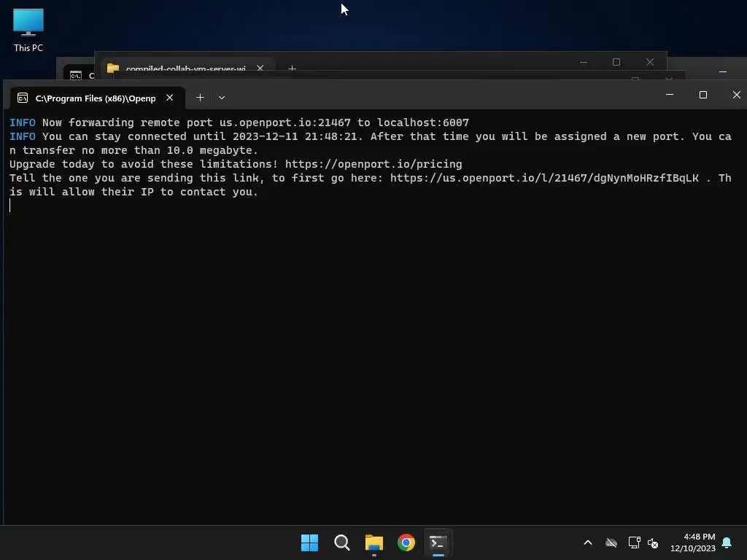Select the C:\Program Files (x86)\Openp terminal tab
Image resolution: width=747 pixels, height=560 pixels.
(96, 98)
